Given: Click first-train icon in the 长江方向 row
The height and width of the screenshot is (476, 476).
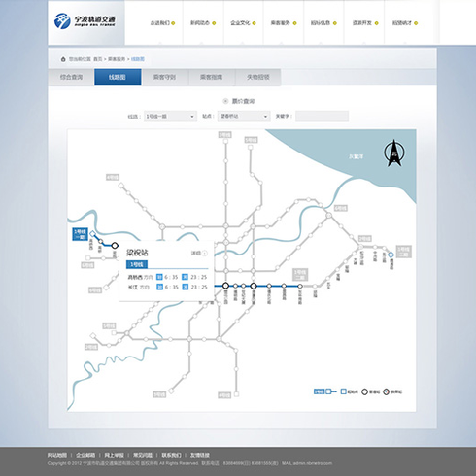Looking at the screenshot, I should (159, 287).
